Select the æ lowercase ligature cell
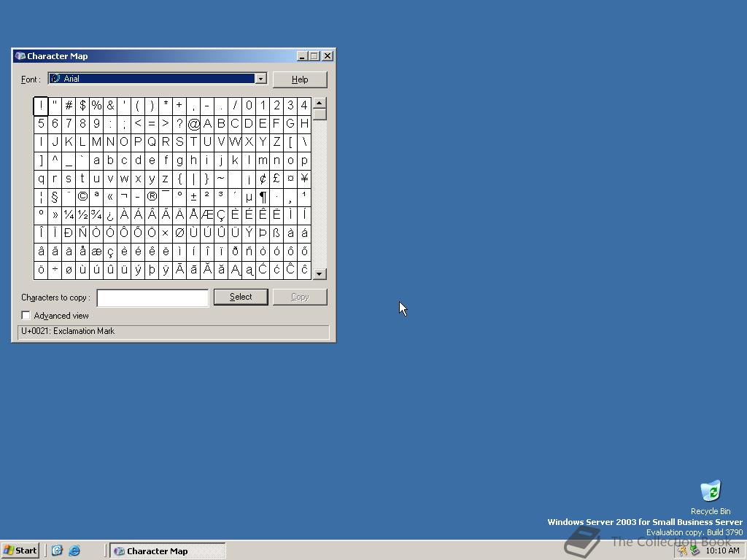Image resolution: width=747 pixels, height=560 pixels. (96, 251)
